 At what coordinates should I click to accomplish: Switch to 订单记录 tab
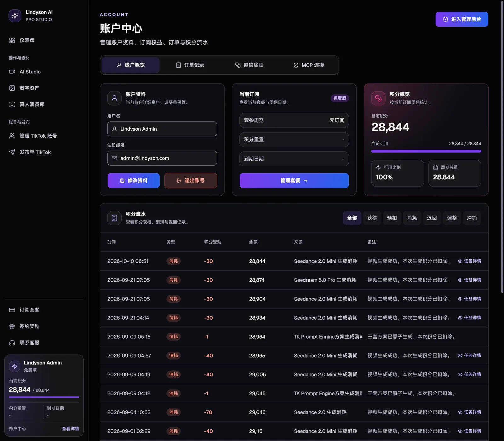point(190,65)
